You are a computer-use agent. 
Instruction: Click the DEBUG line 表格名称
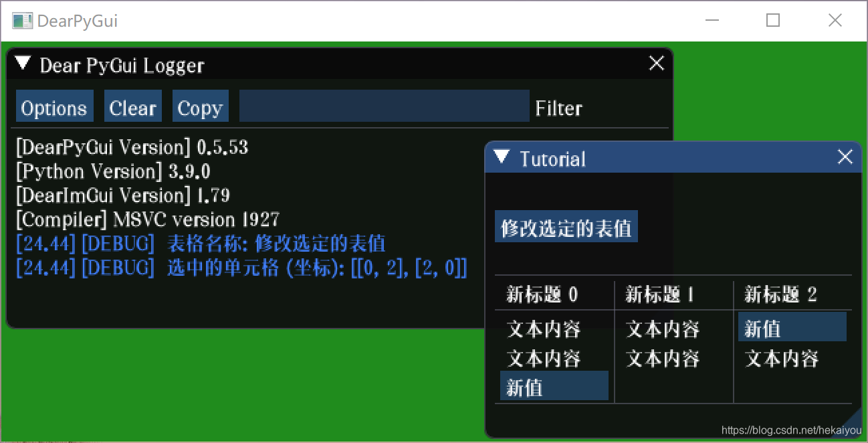tap(201, 244)
